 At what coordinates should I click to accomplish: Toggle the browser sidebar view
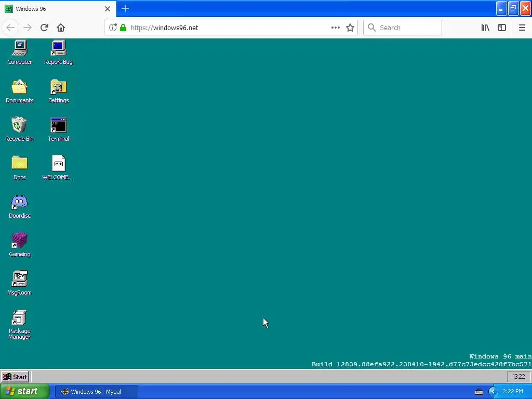click(x=502, y=28)
